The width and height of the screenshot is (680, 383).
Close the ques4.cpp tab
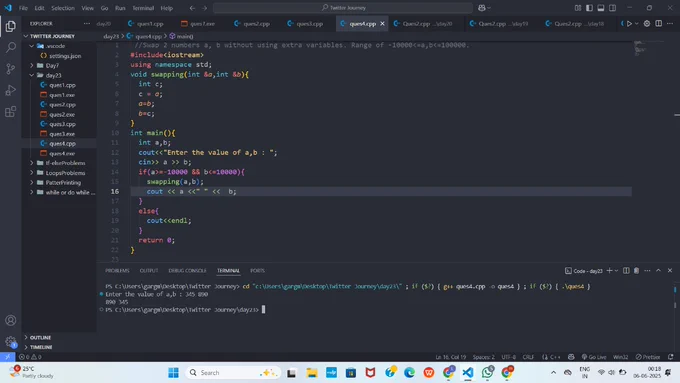382,23
